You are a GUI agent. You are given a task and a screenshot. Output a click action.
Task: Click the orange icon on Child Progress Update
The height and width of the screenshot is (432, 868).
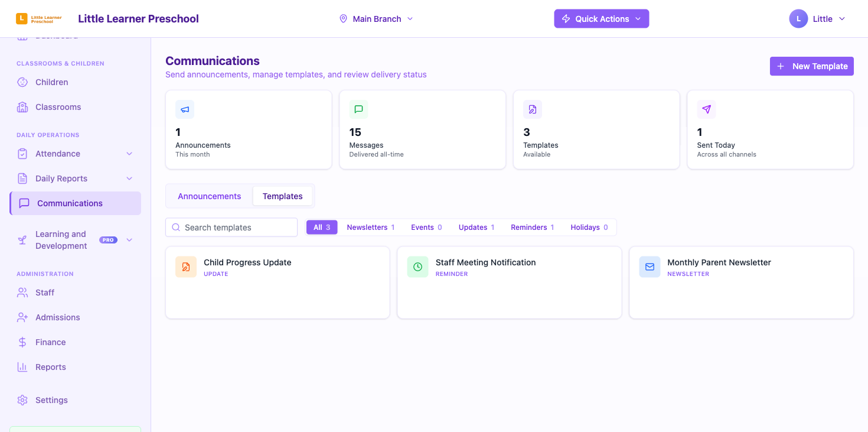pyautogui.click(x=186, y=267)
